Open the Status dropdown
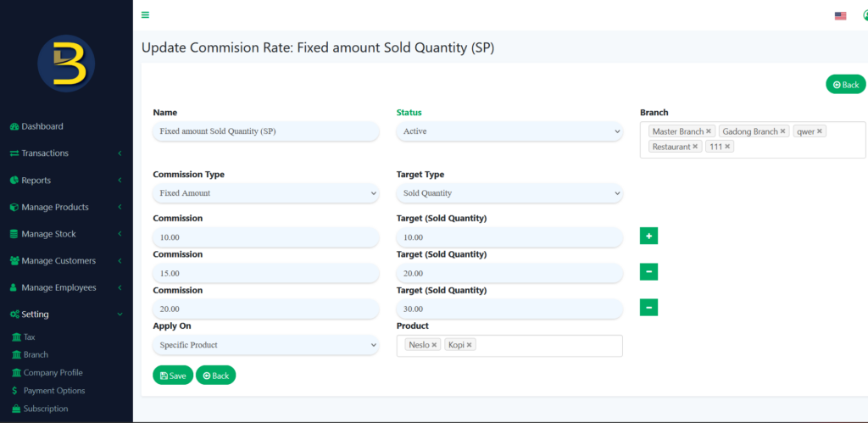This screenshot has width=868, height=423. coord(509,131)
